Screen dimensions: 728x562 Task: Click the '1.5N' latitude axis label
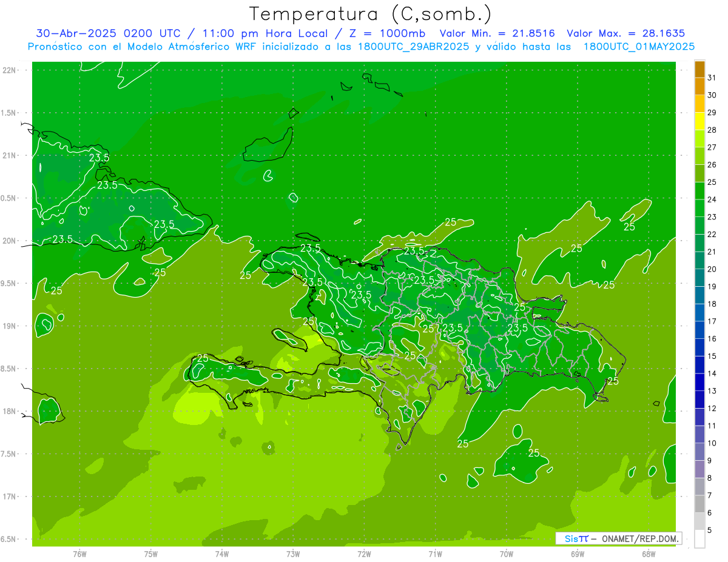coord(10,113)
